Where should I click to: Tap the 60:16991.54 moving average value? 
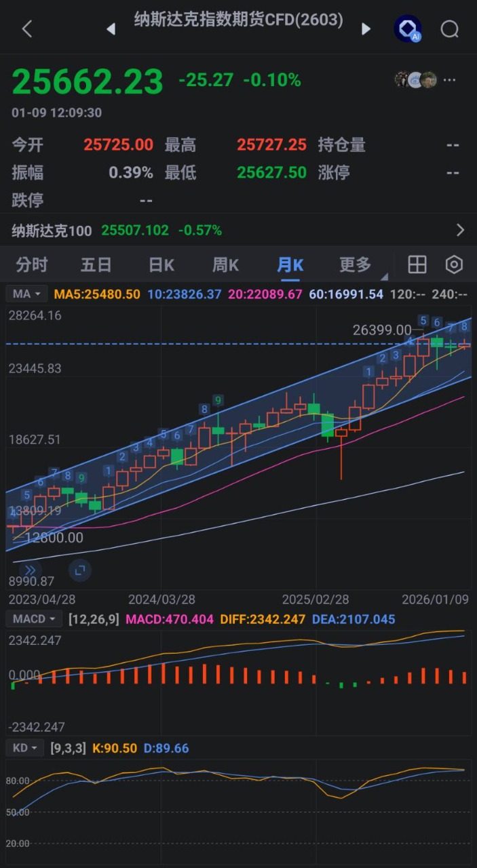tap(346, 294)
